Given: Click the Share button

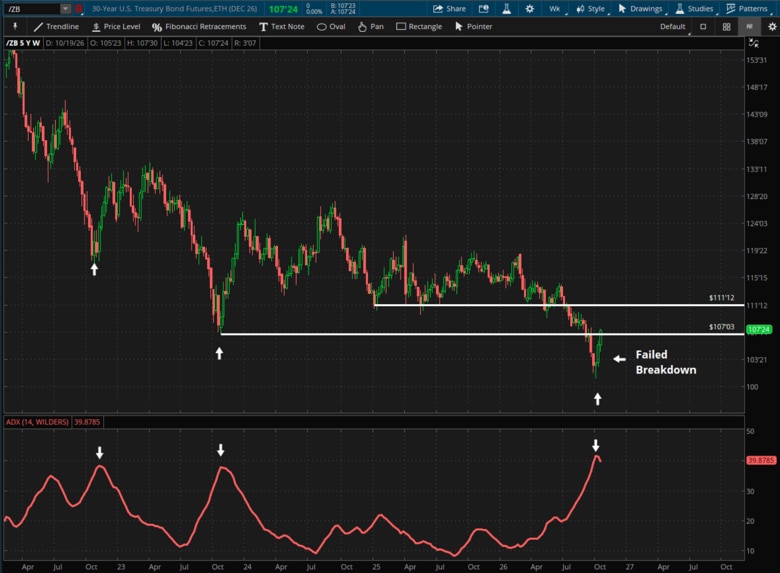Looking at the screenshot, I should [450, 9].
